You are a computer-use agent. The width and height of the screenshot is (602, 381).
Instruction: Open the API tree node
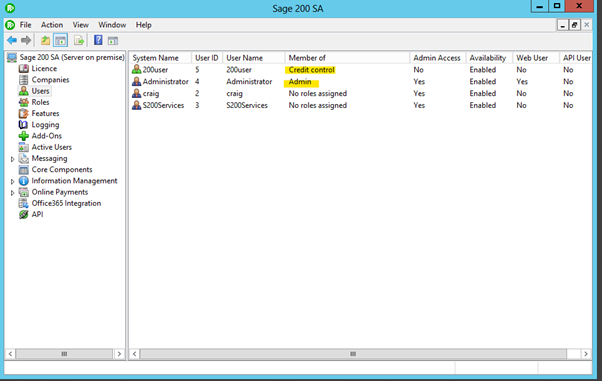[37, 214]
